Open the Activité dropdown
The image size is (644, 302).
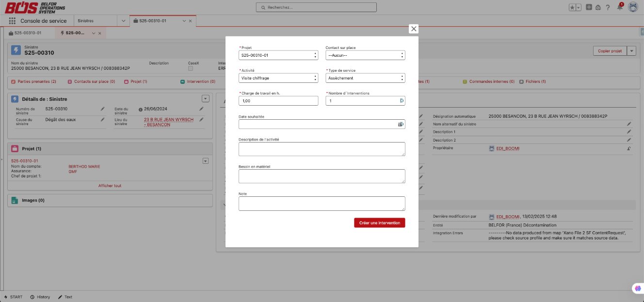click(278, 78)
